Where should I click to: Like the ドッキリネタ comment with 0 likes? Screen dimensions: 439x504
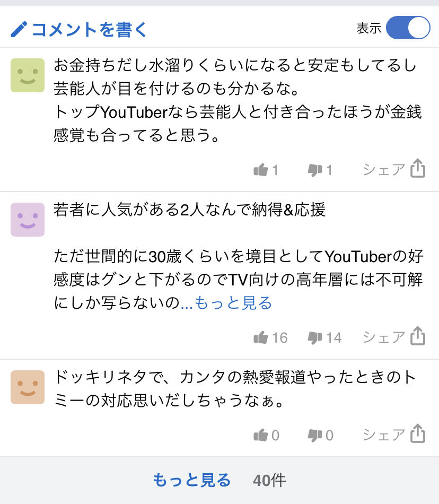[x=260, y=435]
